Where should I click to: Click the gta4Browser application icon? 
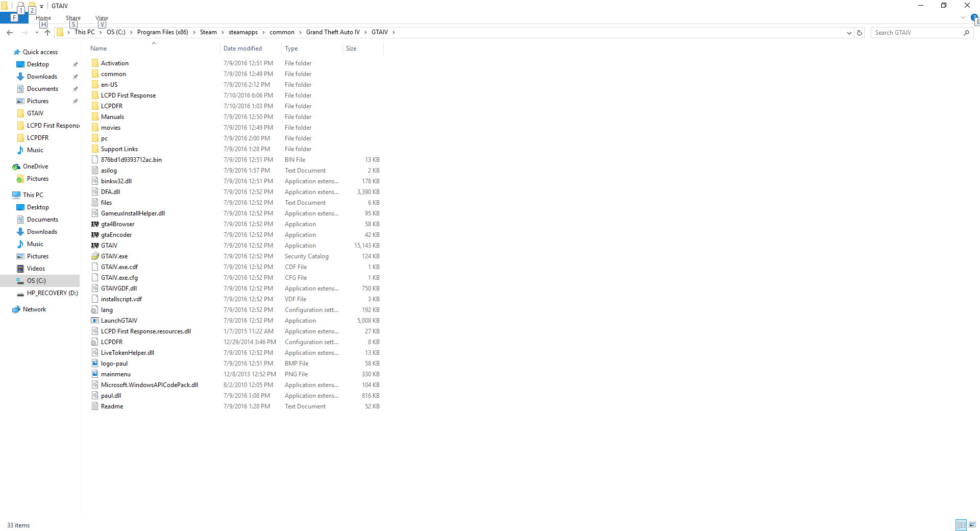[x=95, y=224]
